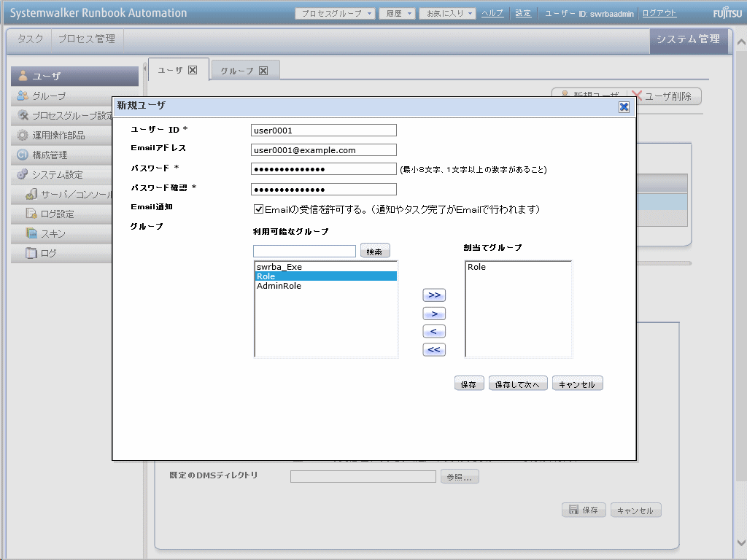Open システム設定 in the sidebar

(x=61, y=174)
